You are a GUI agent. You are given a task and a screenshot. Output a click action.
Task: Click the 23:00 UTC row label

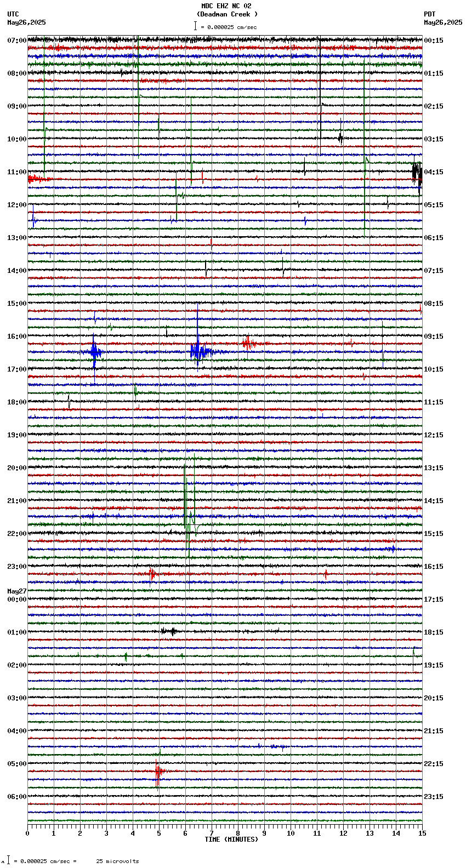pyautogui.click(x=17, y=567)
